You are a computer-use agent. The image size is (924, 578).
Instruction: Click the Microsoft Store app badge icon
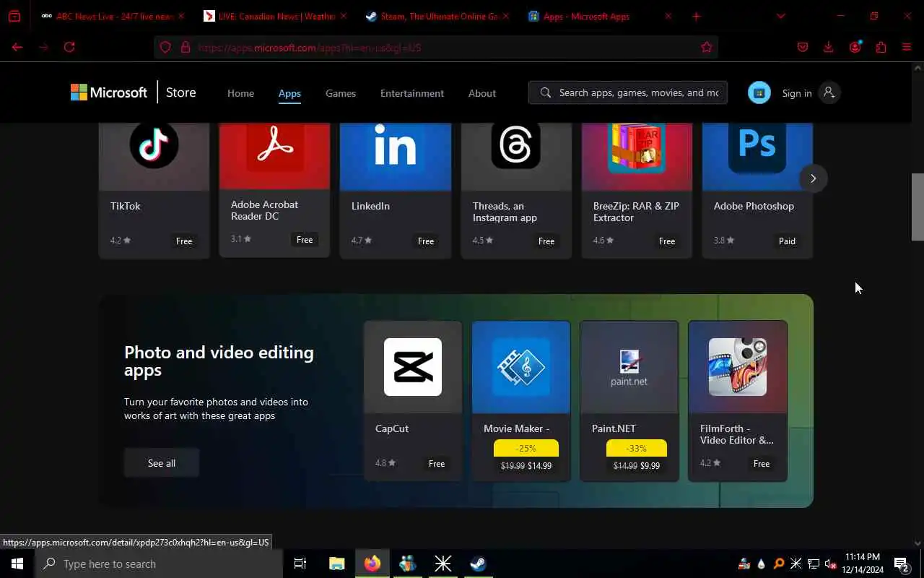click(x=759, y=92)
